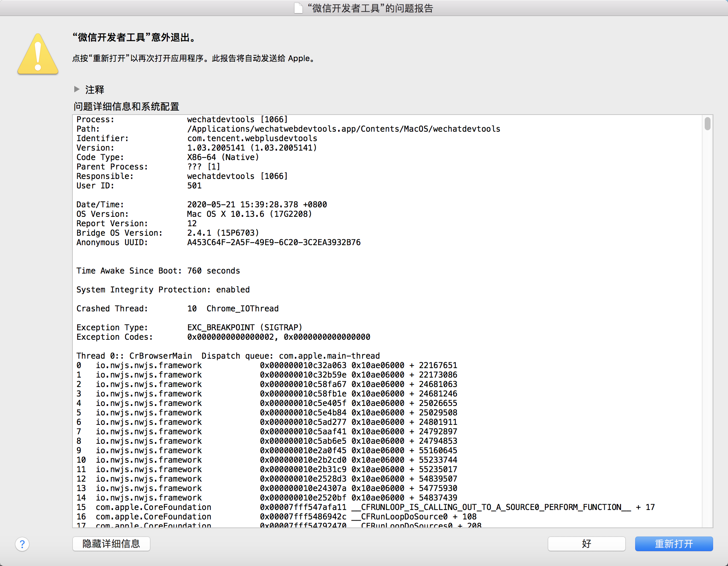Click the yellow warning triangle icon
The image size is (728, 566).
click(x=38, y=55)
